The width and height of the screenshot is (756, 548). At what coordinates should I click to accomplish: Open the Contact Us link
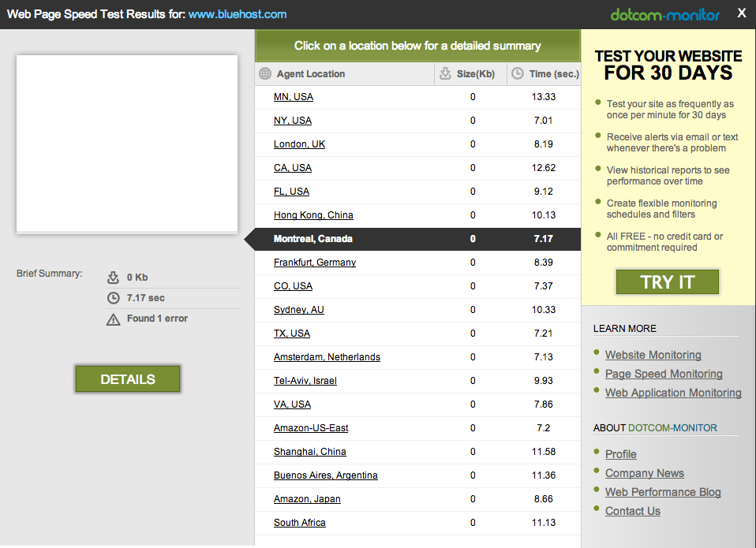[633, 511]
